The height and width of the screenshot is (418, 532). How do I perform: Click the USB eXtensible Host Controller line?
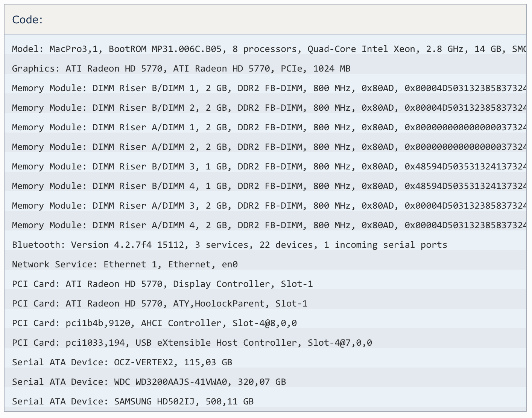(192, 343)
